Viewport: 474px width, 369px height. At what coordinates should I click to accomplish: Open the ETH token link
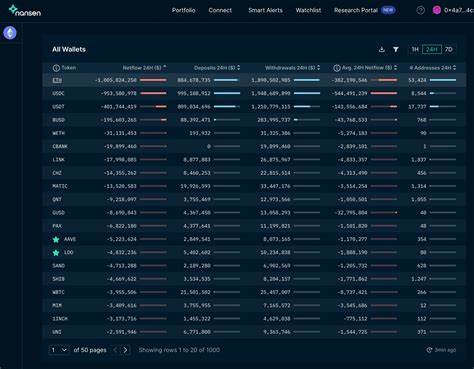[x=57, y=80]
